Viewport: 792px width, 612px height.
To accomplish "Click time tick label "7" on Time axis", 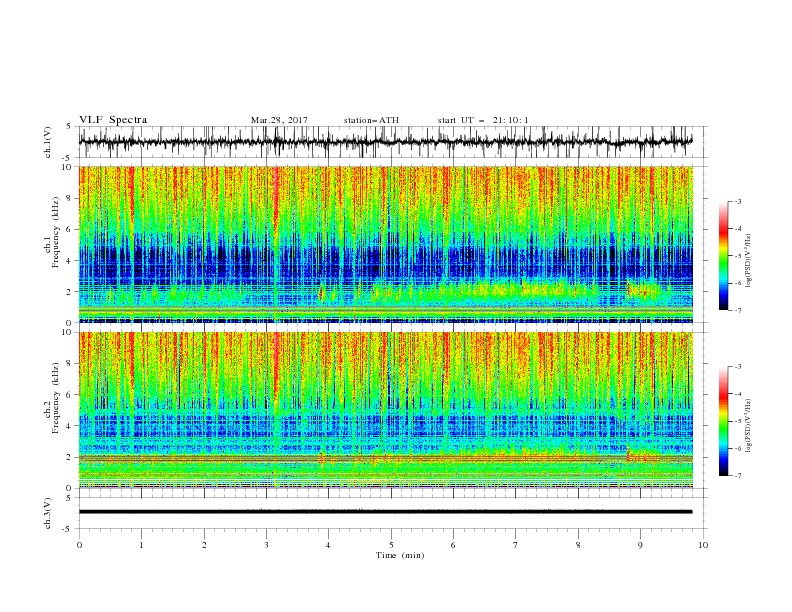I will (x=516, y=545).
